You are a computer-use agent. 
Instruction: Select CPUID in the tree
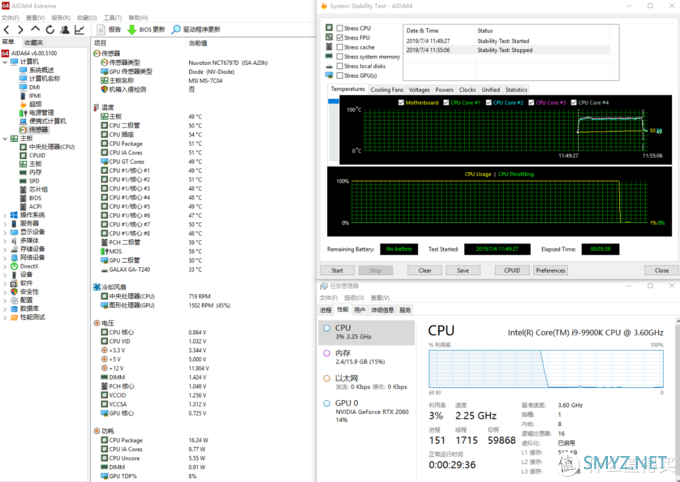(33, 155)
